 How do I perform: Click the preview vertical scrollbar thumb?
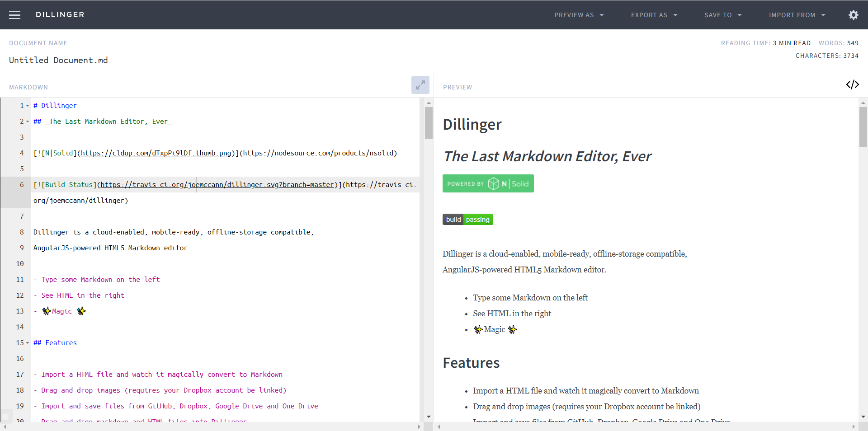tap(863, 126)
